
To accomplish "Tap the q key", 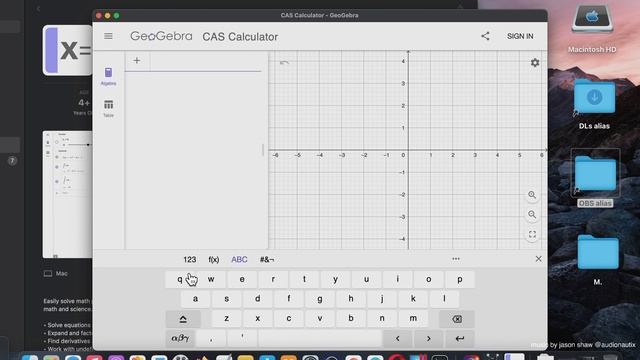I will point(180,279).
